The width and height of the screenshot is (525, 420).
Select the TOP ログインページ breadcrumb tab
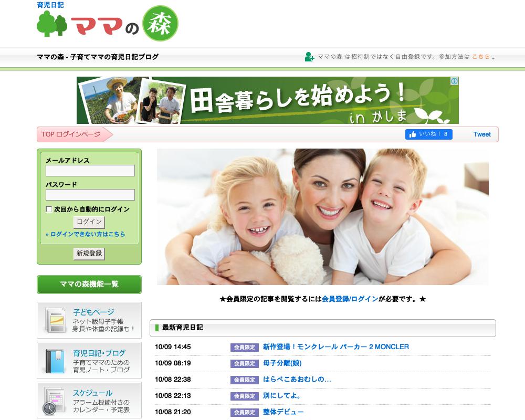pos(71,134)
